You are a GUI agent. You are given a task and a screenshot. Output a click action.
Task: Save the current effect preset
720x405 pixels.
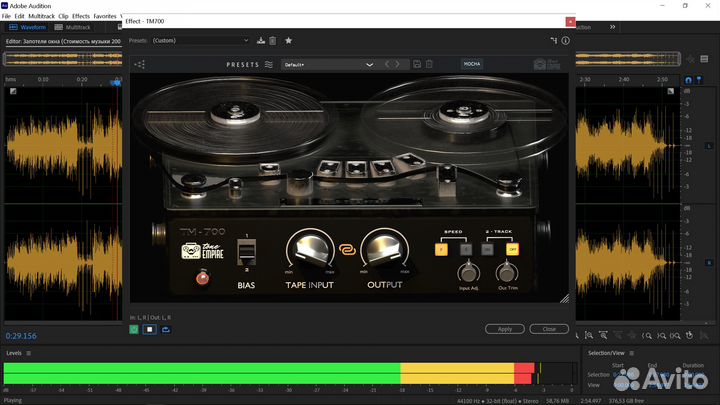click(x=261, y=40)
